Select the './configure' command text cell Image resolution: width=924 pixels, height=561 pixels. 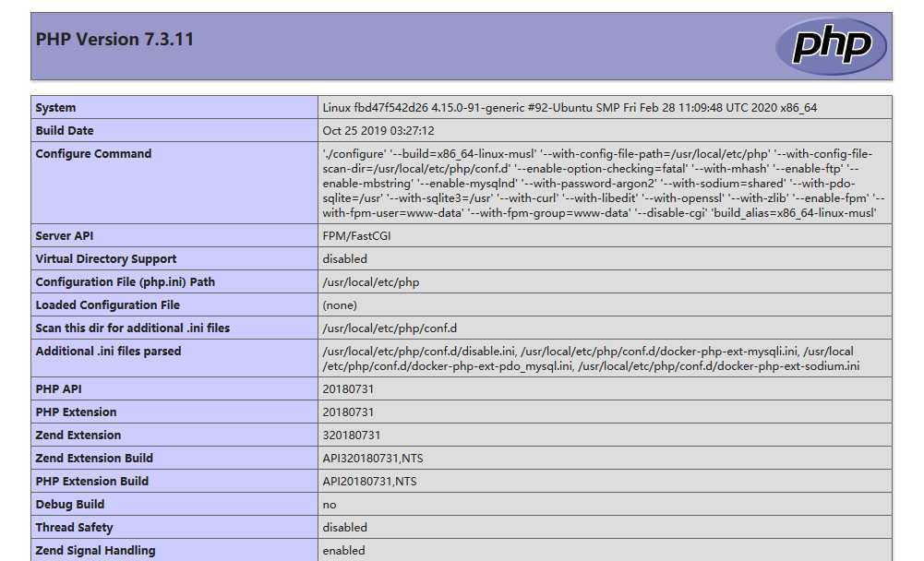(604, 183)
